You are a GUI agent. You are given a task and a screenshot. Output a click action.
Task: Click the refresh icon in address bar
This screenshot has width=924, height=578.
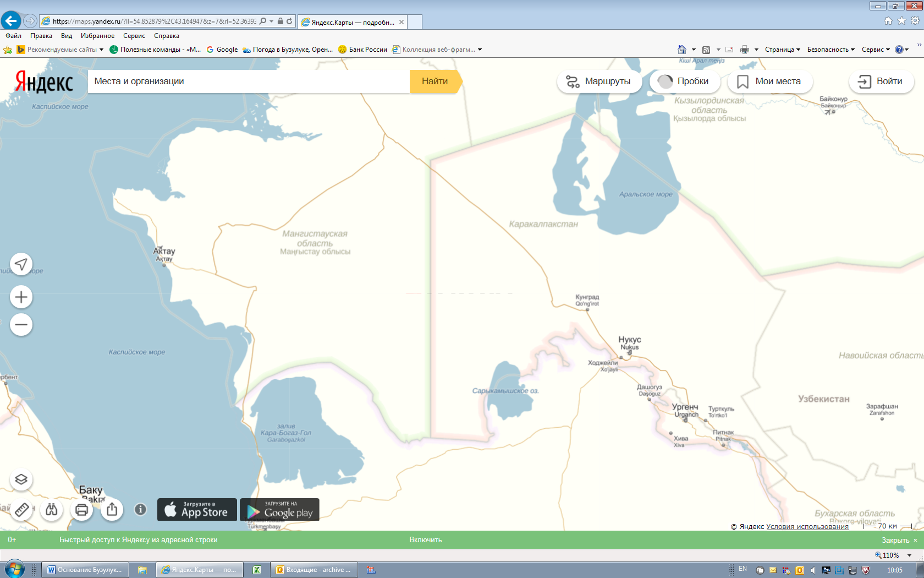click(289, 21)
